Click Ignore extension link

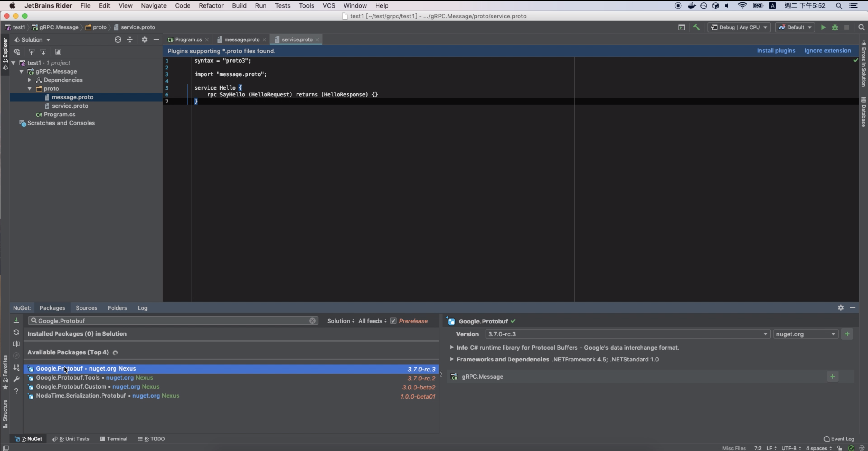coord(828,51)
